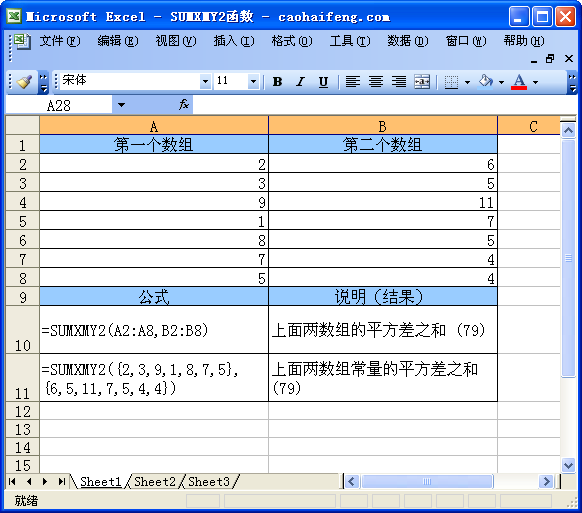
Task: Open fill color dropdown arrow
Action: (x=501, y=82)
